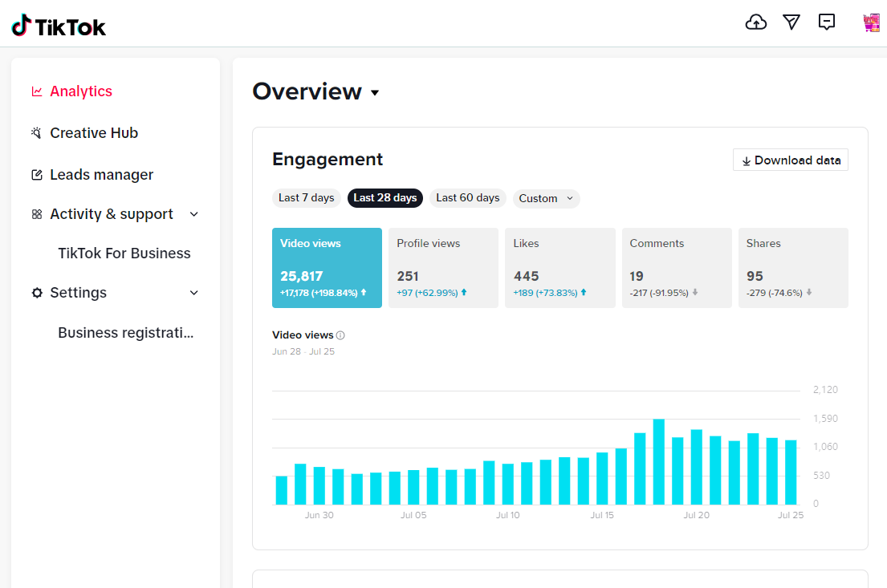Screen dimensions: 887x588
Task: Open the messages paper-plane icon
Action: (x=791, y=22)
